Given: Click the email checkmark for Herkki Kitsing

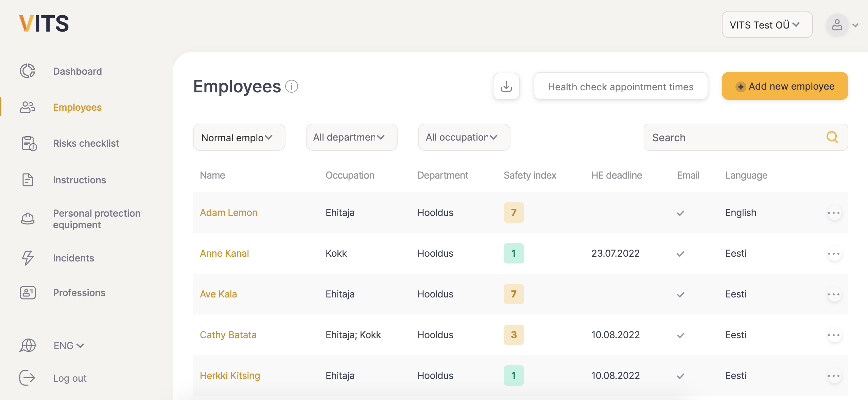Looking at the screenshot, I should [680, 376].
